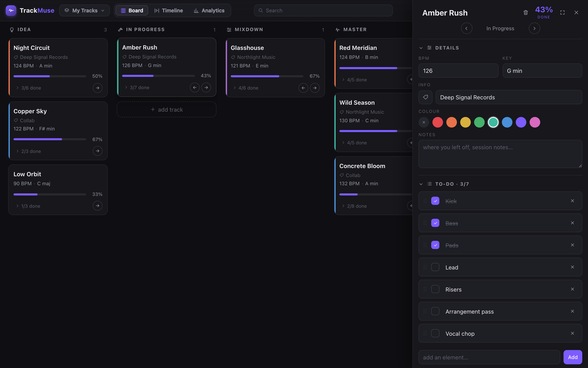Remove the Bass to-do item
This screenshot has width=588, height=368.
click(x=572, y=223)
